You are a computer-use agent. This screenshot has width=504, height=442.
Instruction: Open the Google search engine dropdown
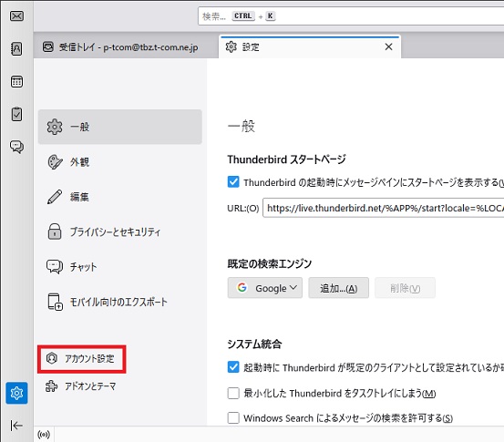[x=265, y=288]
